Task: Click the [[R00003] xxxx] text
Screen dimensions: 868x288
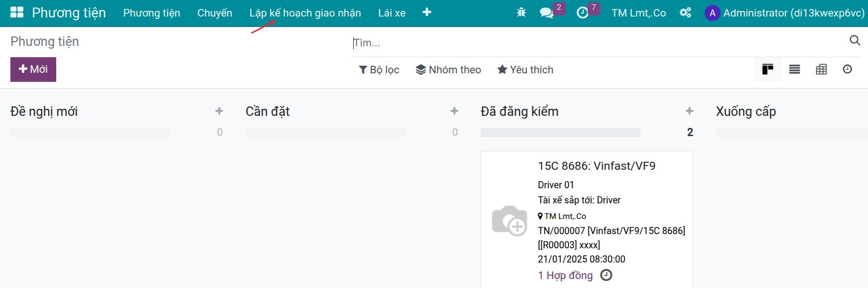Action: point(569,245)
